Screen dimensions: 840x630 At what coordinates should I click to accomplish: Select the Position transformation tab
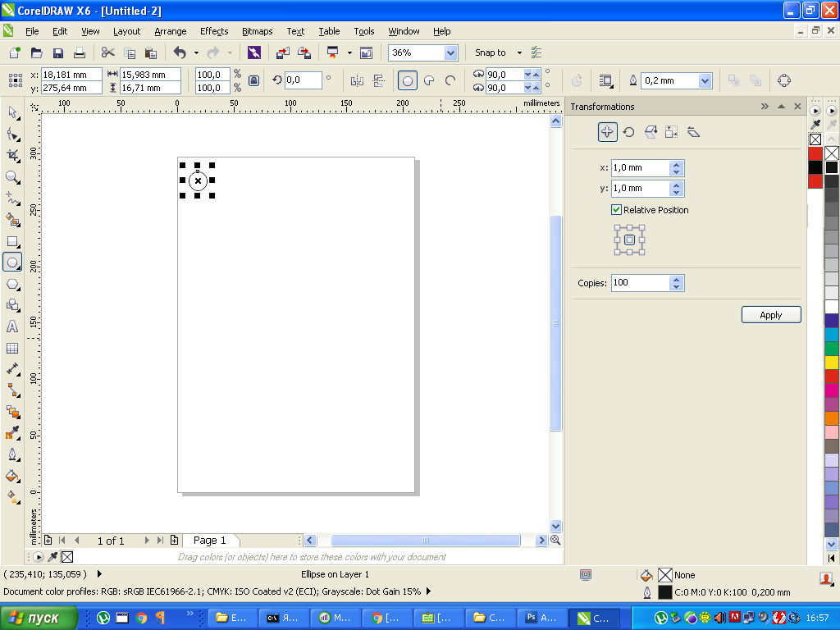[x=608, y=132]
